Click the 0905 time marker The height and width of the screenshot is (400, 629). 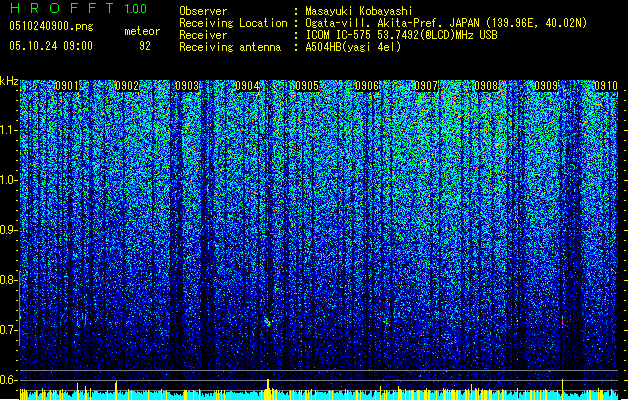pyautogui.click(x=307, y=86)
